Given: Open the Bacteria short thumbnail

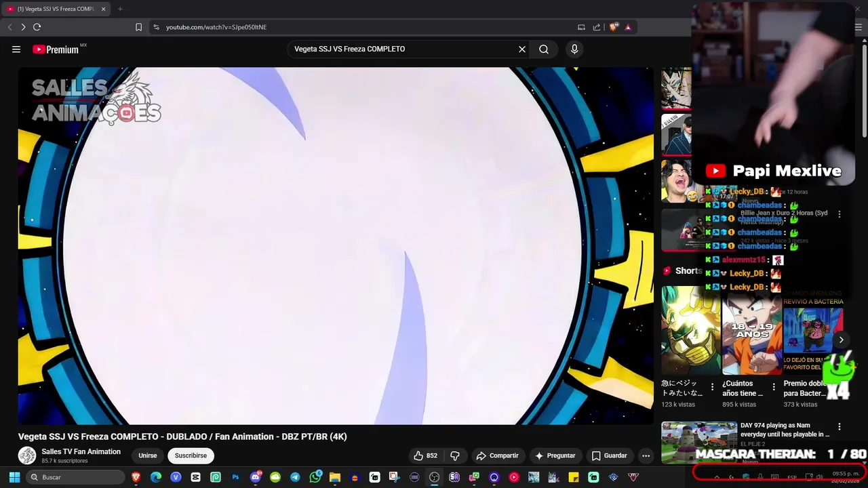Looking at the screenshot, I should [x=813, y=330].
